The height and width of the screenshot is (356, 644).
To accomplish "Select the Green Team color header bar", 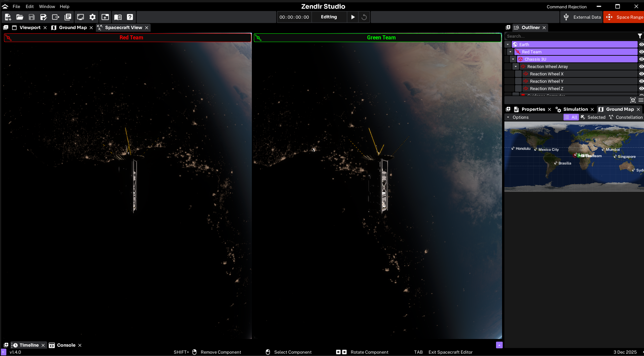I will [377, 37].
